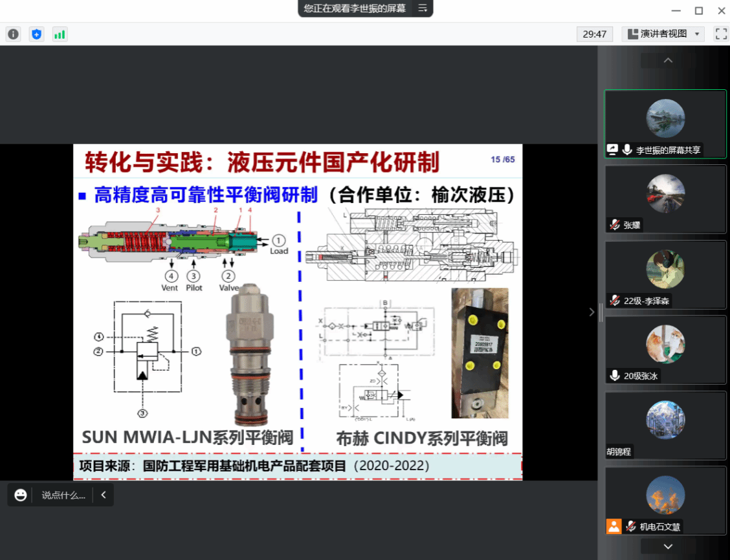
Task: Click active microphone icon for 20级张冰
Action: point(615,375)
